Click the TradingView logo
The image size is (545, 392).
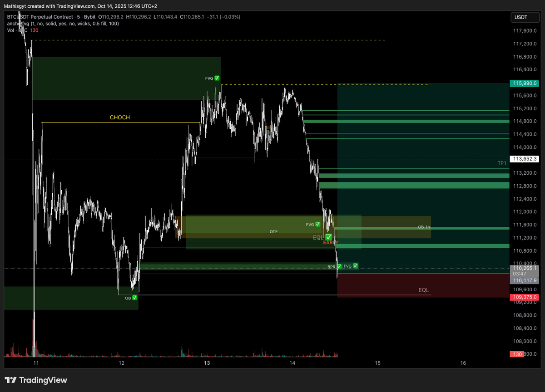pyautogui.click(x=36, y=380)
